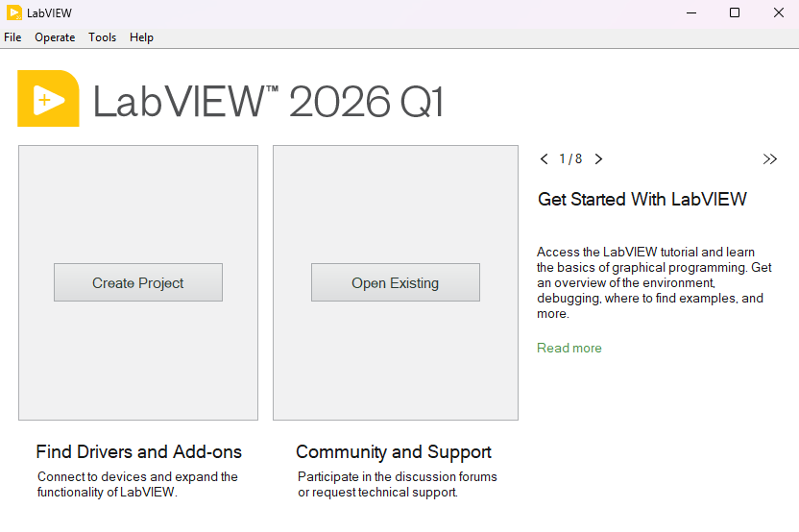This screenshot has width=799, height=532.
Task: Advance to next tip with right arrow
Action: [598, 159]
